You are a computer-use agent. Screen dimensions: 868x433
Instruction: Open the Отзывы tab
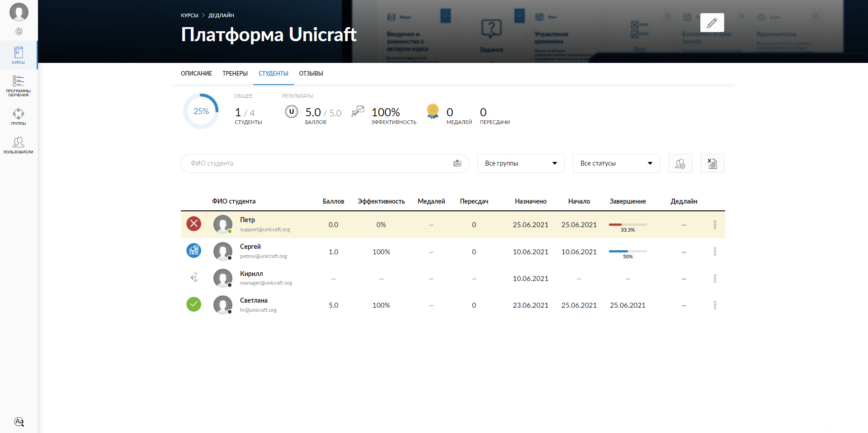pos(311,73)
